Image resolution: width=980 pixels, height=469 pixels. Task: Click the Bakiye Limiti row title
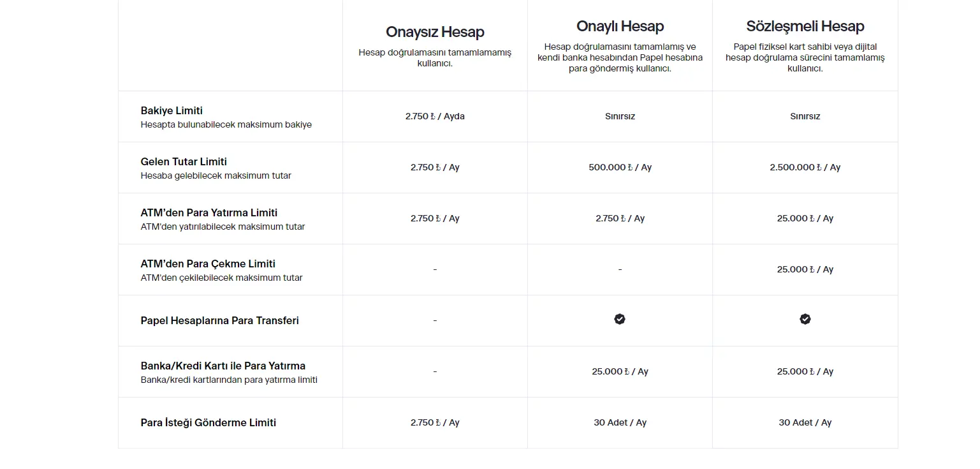pos(172,110)
